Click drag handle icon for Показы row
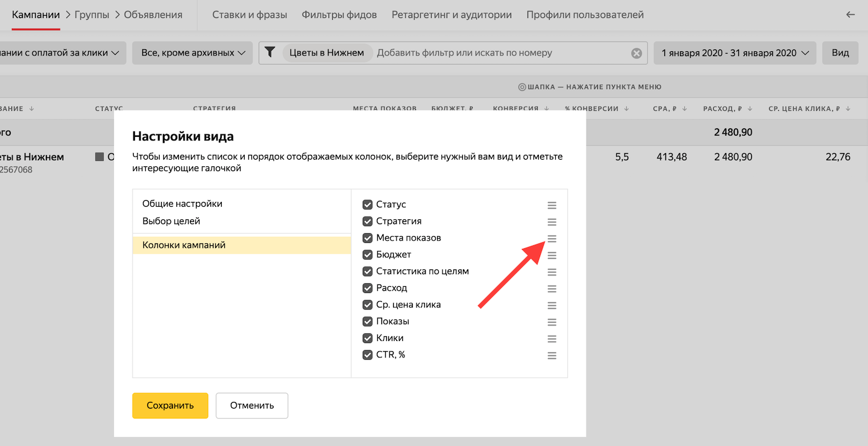Viewport: 868px width, 446px height. click(x=552, y=322)
